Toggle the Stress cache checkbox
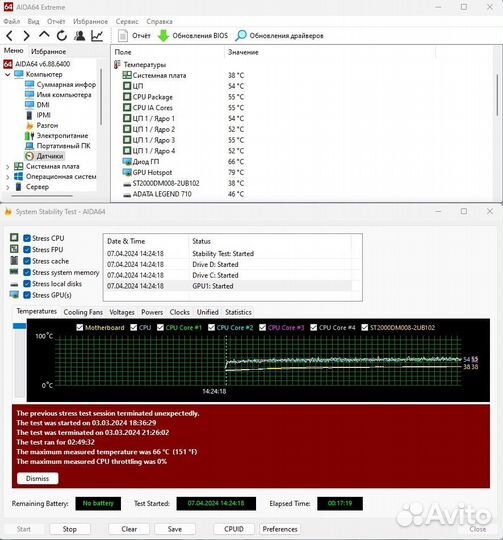Screen dimensions: 503x540 coord(27,261)
